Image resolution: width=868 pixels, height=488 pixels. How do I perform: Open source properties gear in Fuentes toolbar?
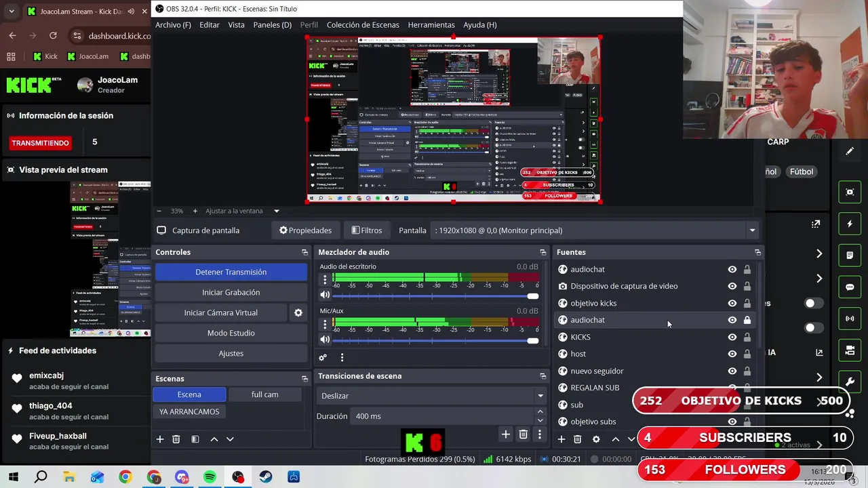[596, 439]
